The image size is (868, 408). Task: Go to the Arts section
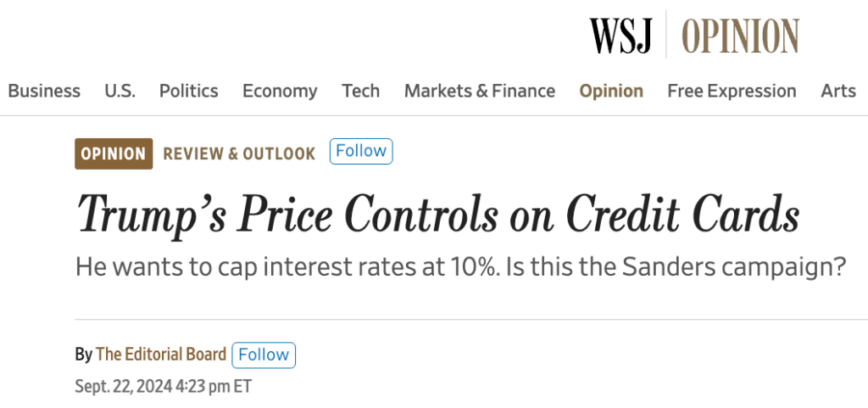[x=837, y=91]
